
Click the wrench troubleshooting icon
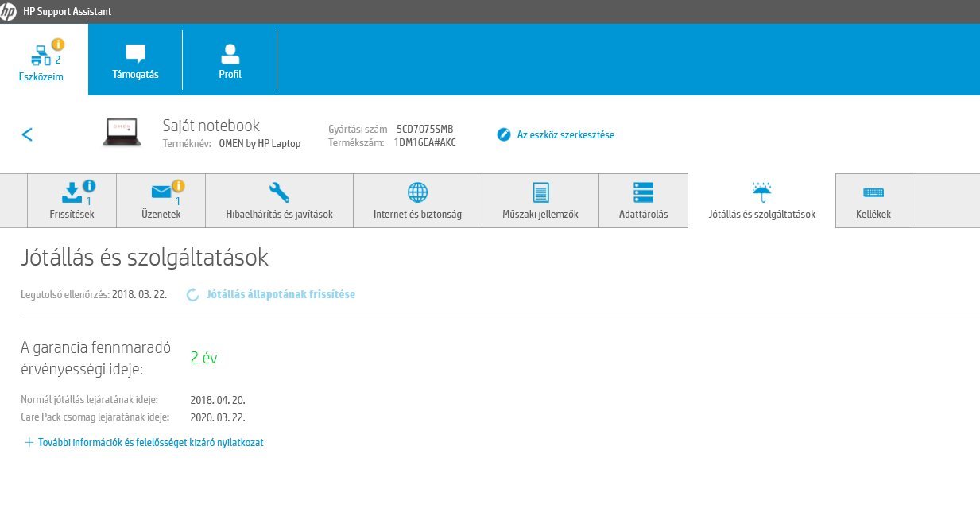pyautogui.click(x=279, y=192)
